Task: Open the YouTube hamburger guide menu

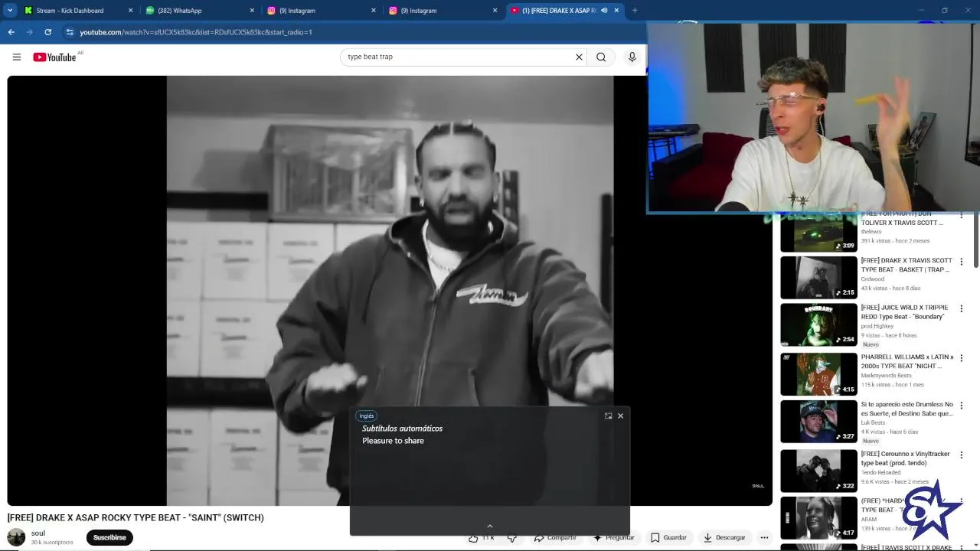Action: [16, 57]
